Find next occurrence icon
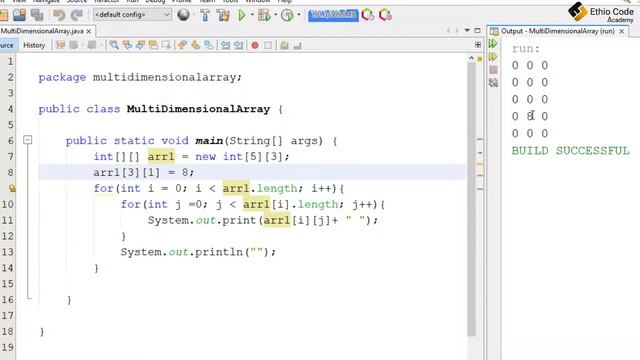The image size is (640, 360). [140, 45]
